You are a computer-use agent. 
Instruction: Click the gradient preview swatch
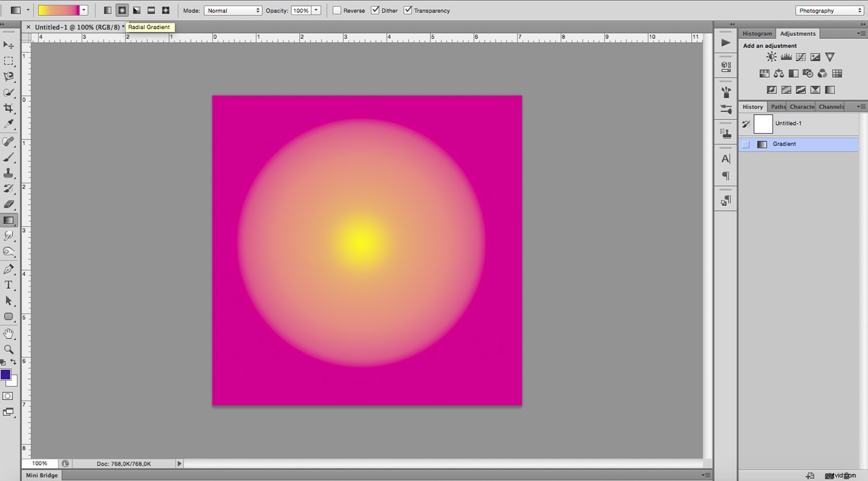[x=58, y=10]
